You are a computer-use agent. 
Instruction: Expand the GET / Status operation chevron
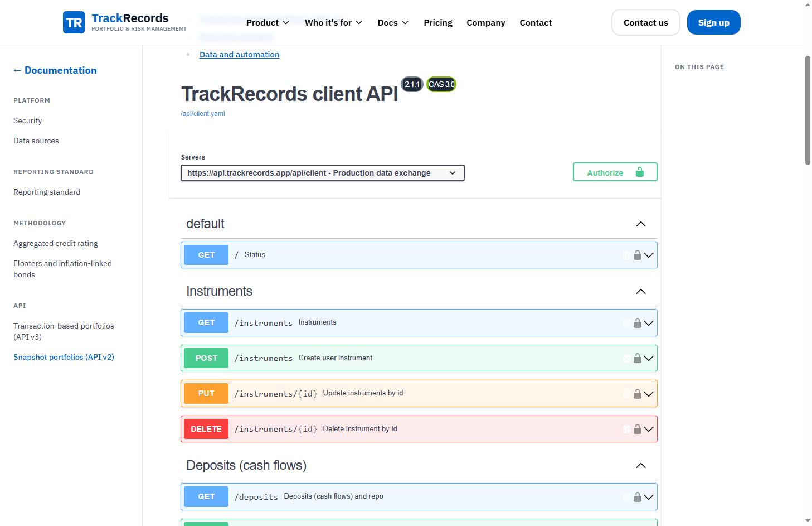[x=649, y=255]
